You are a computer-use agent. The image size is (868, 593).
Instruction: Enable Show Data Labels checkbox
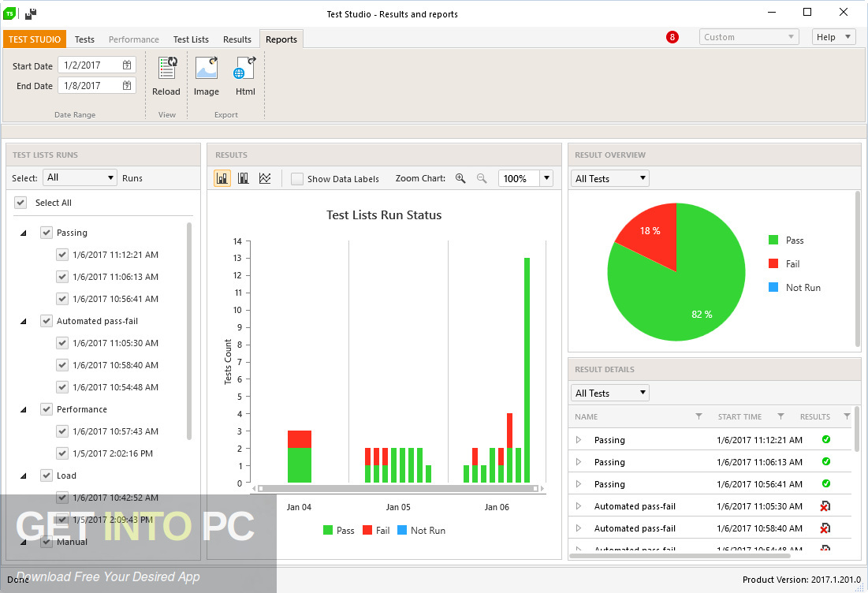297,179
